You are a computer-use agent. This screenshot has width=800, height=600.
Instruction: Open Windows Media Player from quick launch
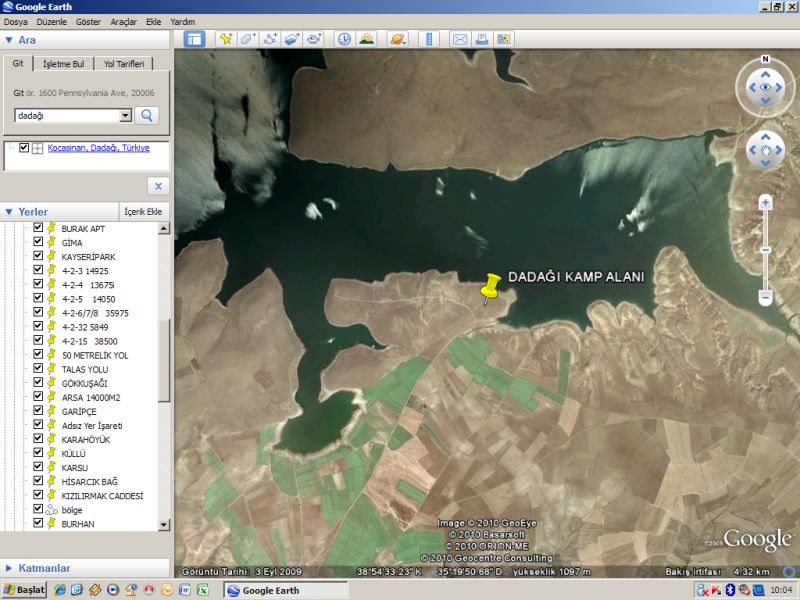click(x=113, y=590)
